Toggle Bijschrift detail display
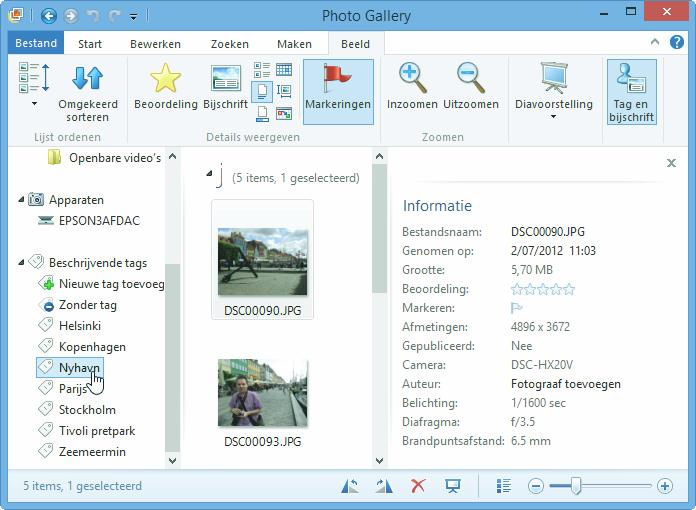The image size is (696, 510). [225, 87]
